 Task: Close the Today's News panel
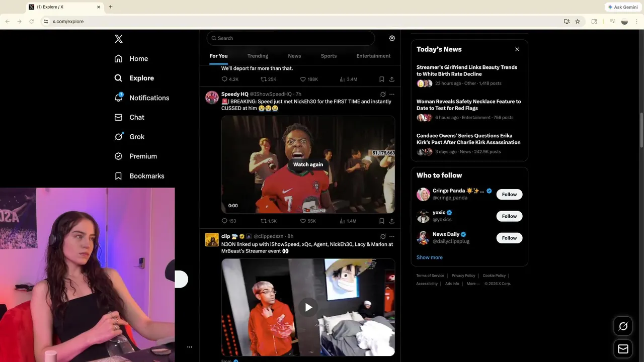[517, 49]
